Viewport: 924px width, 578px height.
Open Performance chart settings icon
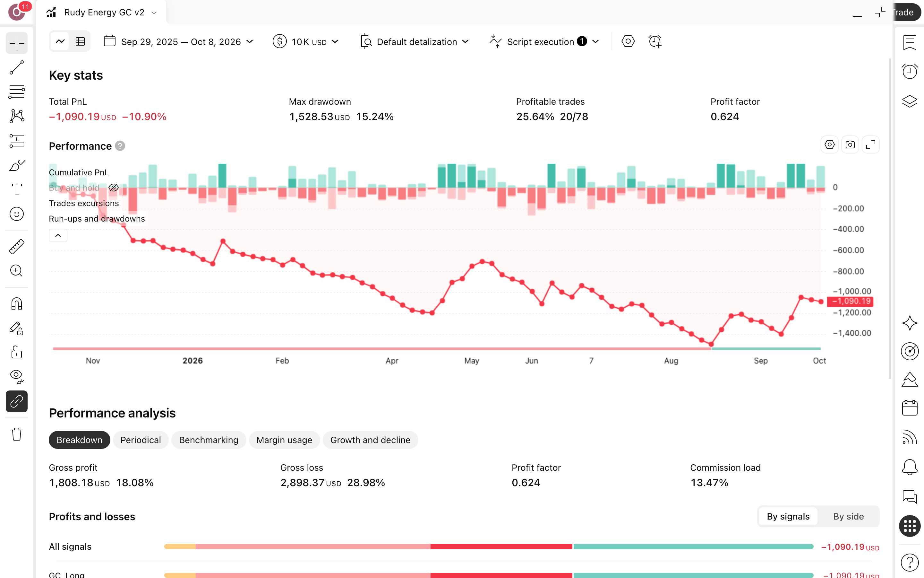click(829, 145)
